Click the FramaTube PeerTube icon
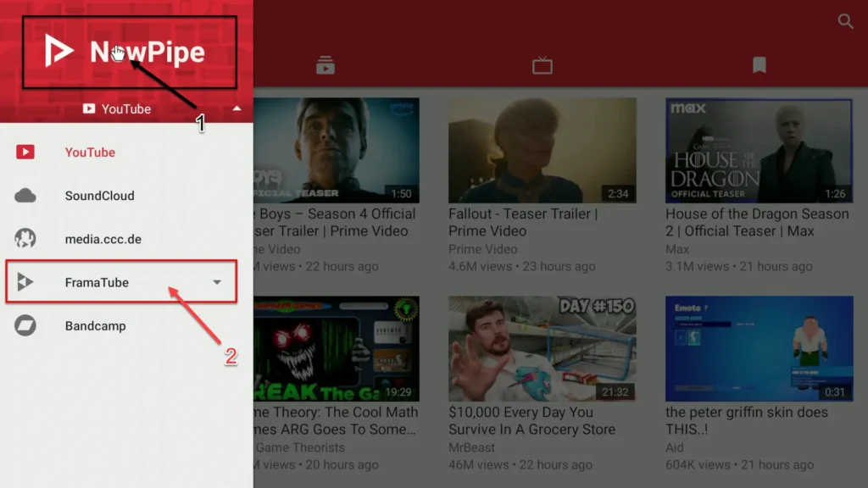This screenshot has width=868, height=488. coord(25,282)
